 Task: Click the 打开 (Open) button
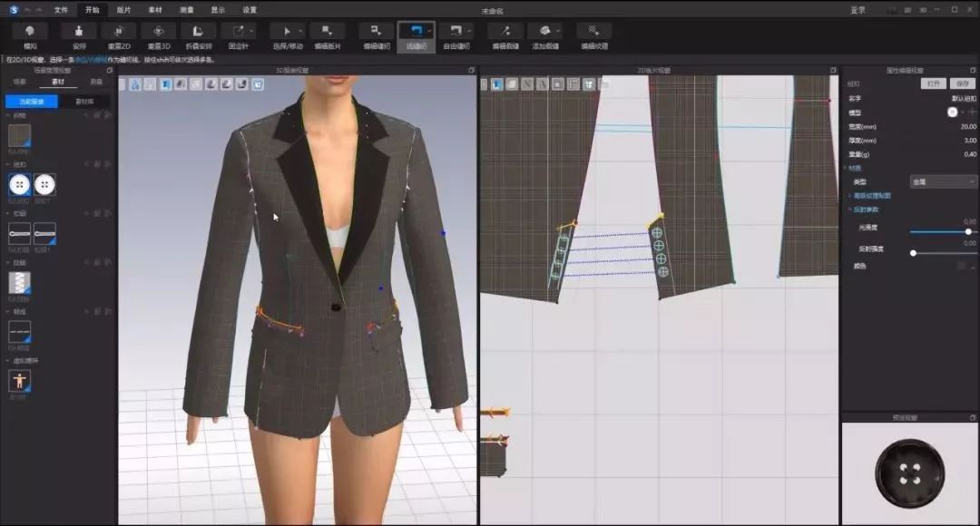[933, 83]
